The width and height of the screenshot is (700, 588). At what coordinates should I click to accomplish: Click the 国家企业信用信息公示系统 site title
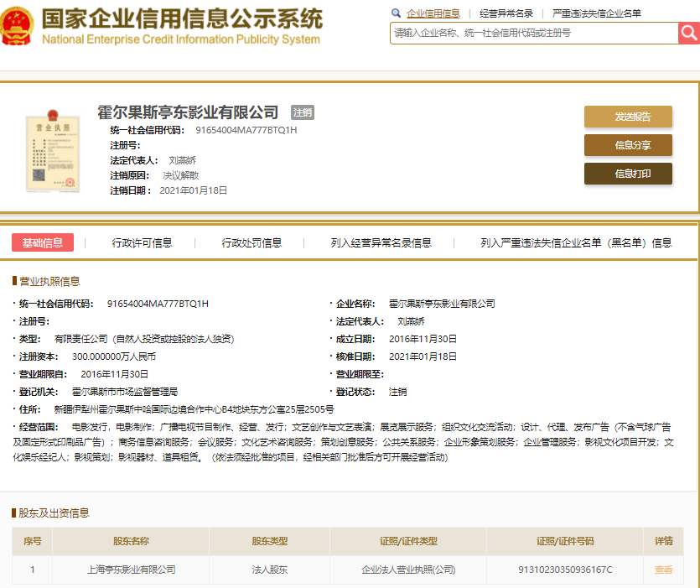pyautogui.click(x=181, y=18)
